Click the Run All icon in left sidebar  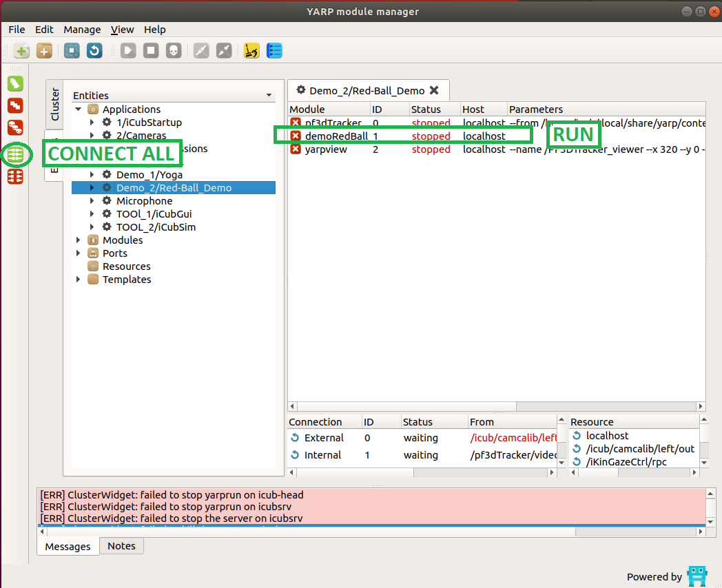15,84
